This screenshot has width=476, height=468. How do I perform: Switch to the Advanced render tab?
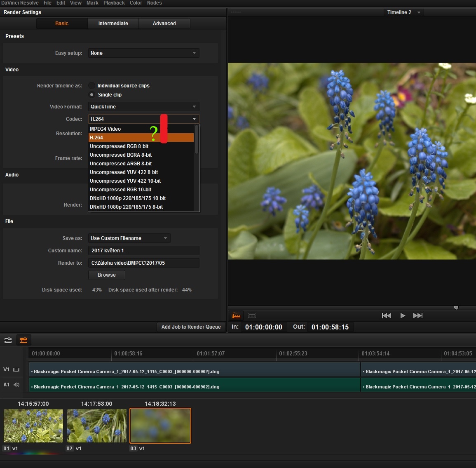[x=164, y=24]
